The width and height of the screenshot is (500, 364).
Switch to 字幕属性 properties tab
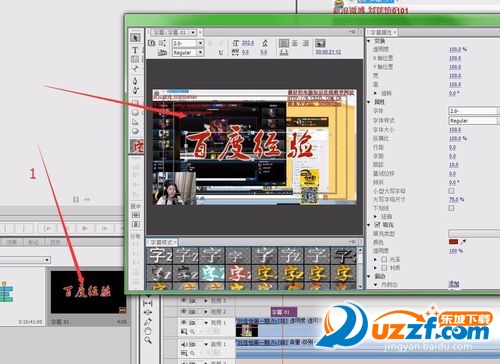tap(381, 32)
